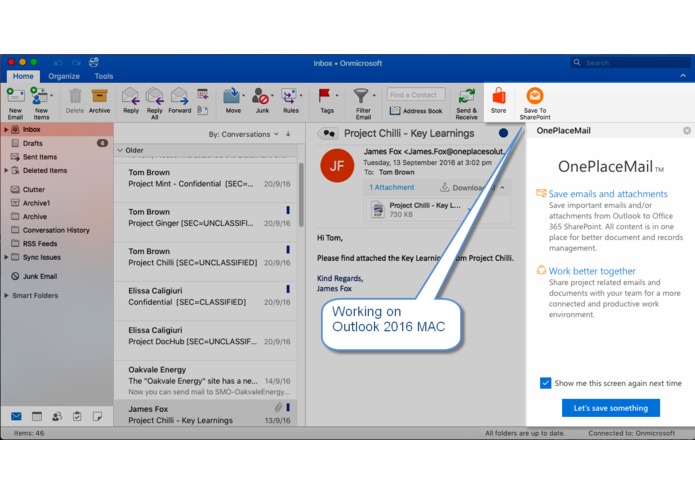The width and height of the screenshot is (695, 494).
Task: Click the red flag Tags icon
Action: point(324,95)
